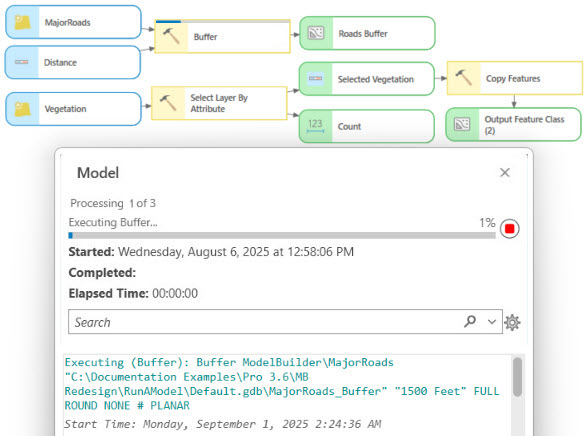This screenshot has width=588, height=436.
Task: Select the MajorRoads input layer icon
Action: 22,22
